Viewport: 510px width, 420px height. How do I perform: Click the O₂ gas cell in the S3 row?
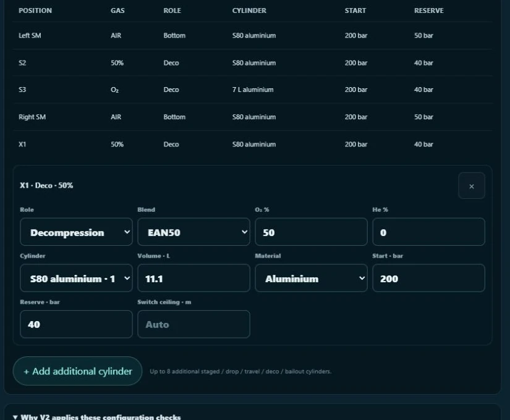click(x=114, y=90)
